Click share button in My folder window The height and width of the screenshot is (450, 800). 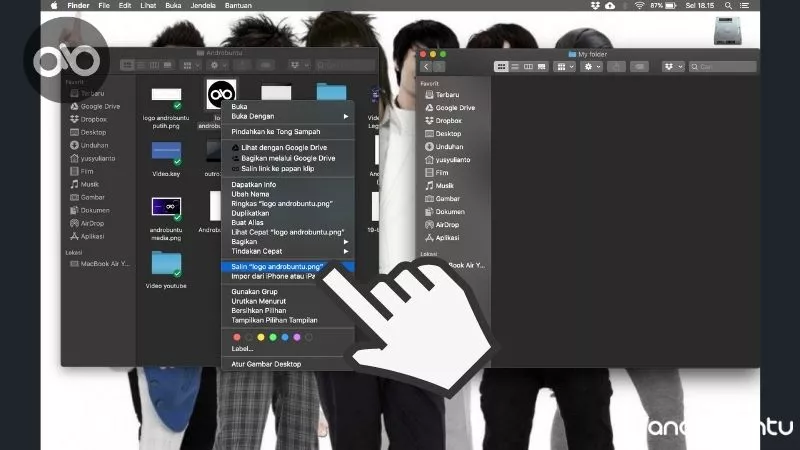click(616, 67)
